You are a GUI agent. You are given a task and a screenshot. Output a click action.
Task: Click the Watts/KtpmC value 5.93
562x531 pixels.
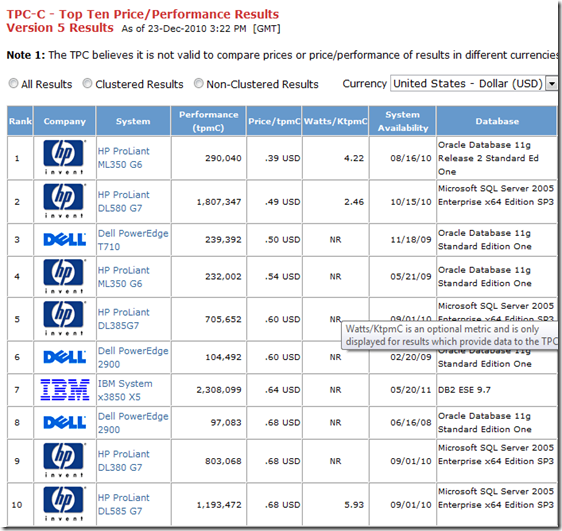tap(354, 504)
